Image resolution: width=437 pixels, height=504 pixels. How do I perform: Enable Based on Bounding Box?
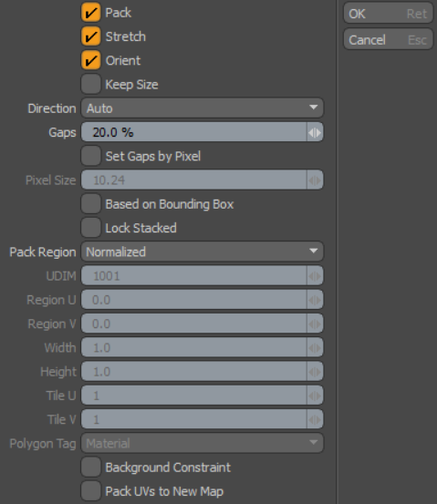90,204
